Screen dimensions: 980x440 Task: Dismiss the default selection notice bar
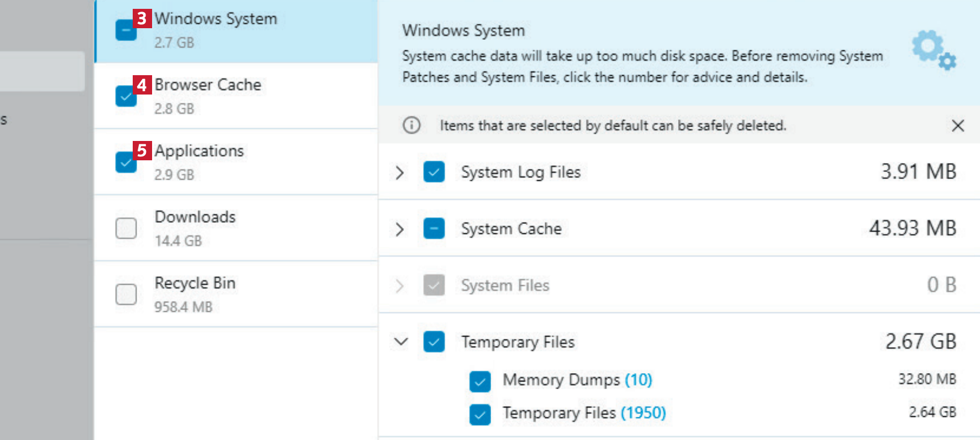point(958,125)
